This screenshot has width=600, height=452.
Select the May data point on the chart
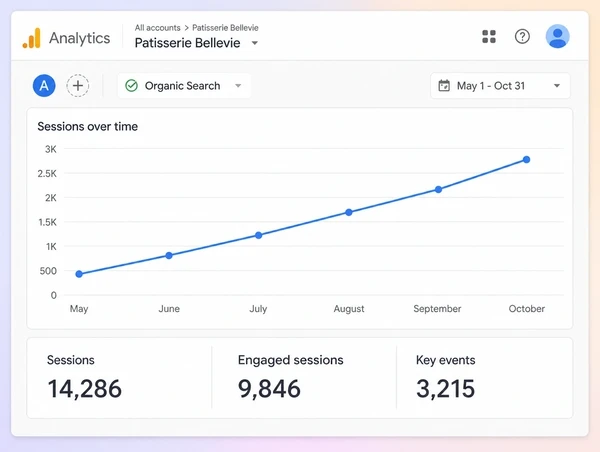[79, 274]
